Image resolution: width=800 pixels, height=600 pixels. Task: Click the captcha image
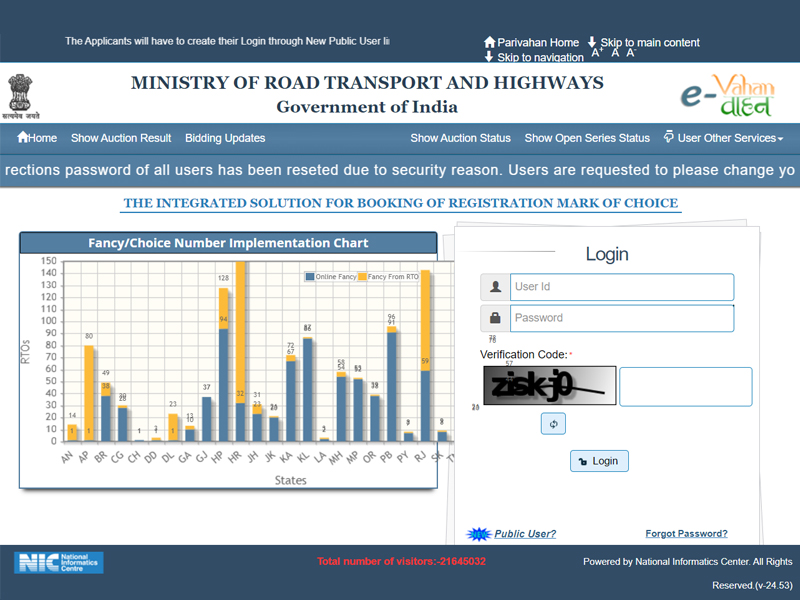click(550, 385)
